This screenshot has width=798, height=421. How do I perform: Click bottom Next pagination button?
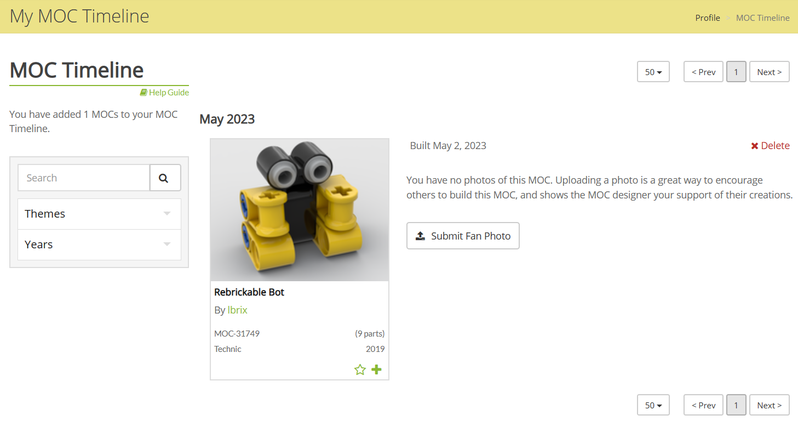769,405
